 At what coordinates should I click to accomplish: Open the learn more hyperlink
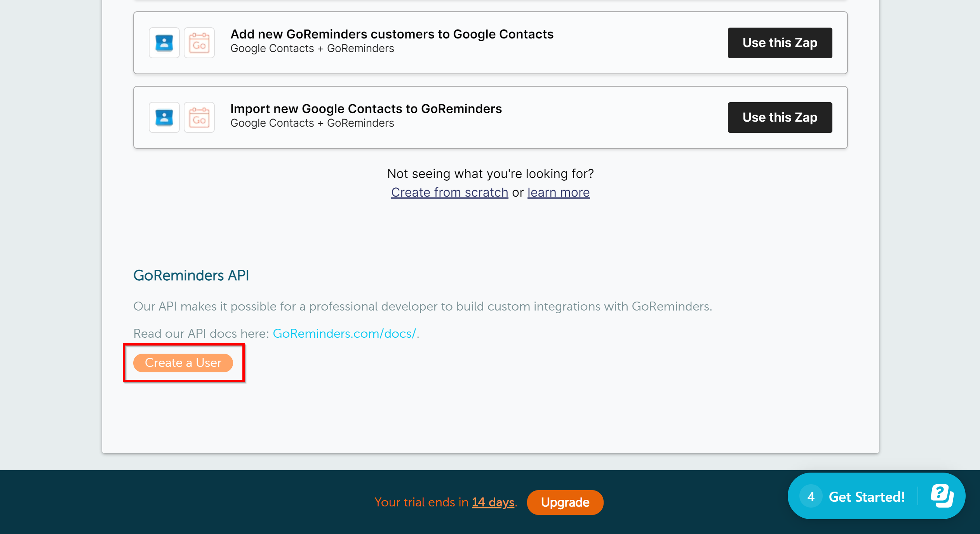[558, 192]
